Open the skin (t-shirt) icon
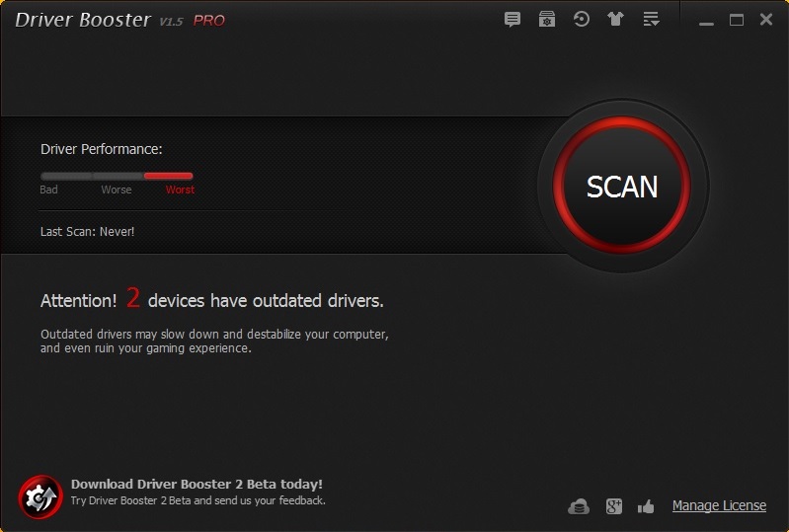This screenshot has height=532, width=789. [x=616, y=20]
